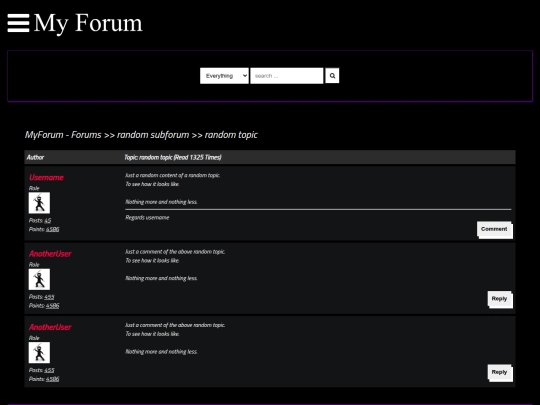Open MyForum - Forums breadcrumb link
This screenshot has height=405, width=540.
[63, 135]
